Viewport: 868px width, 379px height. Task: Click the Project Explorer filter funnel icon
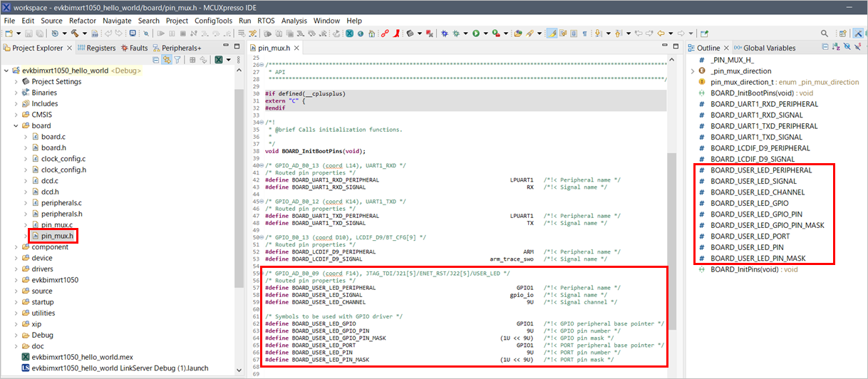tap(177, 60)
